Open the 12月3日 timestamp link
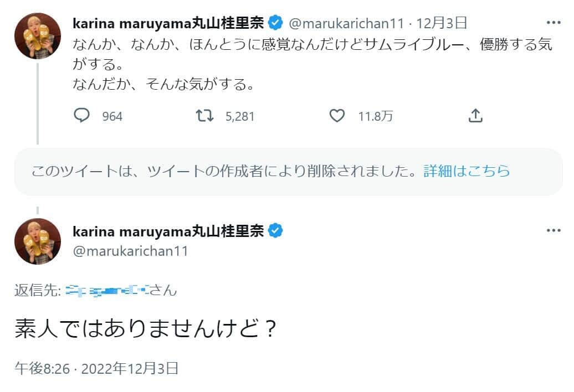Image resolution: width=574 pixels, height=392 pixels. tap(442, 22)
